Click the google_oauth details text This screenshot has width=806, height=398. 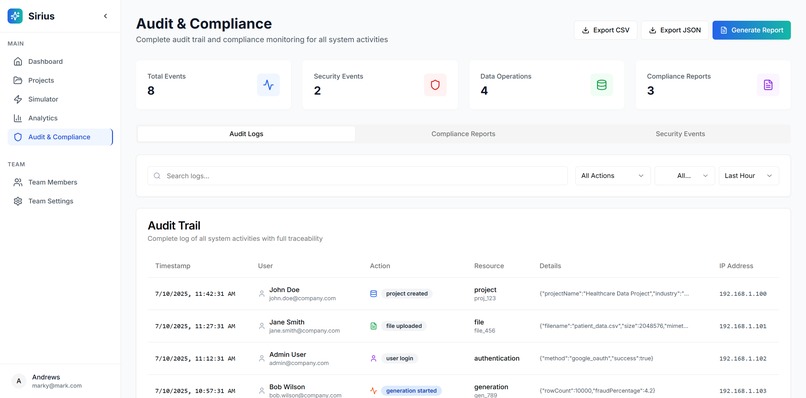596,358
